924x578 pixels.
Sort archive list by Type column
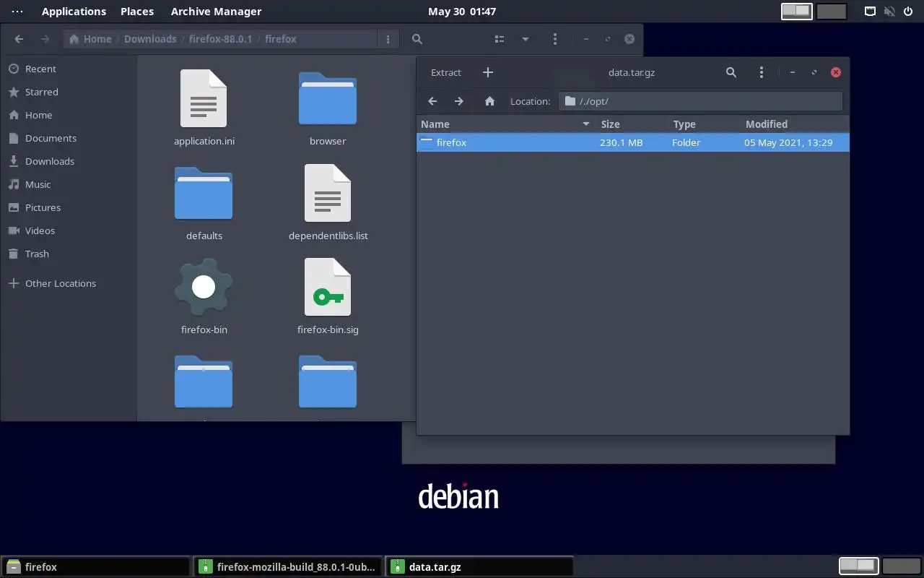[705, 124]
